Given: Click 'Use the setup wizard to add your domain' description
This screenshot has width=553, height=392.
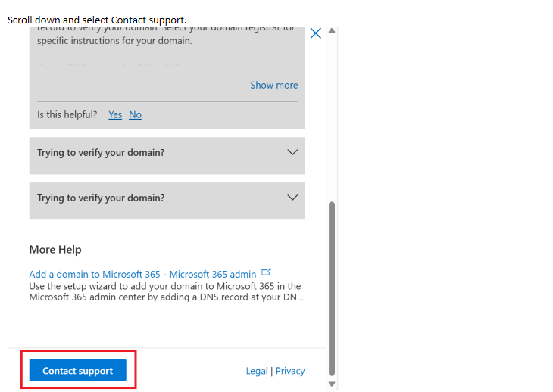Looking at the screenshot, I should 166,291.
